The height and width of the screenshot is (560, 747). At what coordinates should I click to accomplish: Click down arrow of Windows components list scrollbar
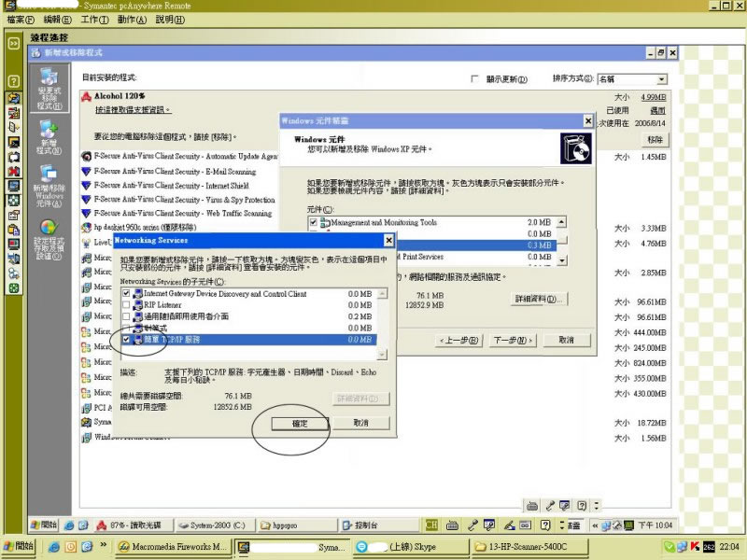(x=562, y=260)
